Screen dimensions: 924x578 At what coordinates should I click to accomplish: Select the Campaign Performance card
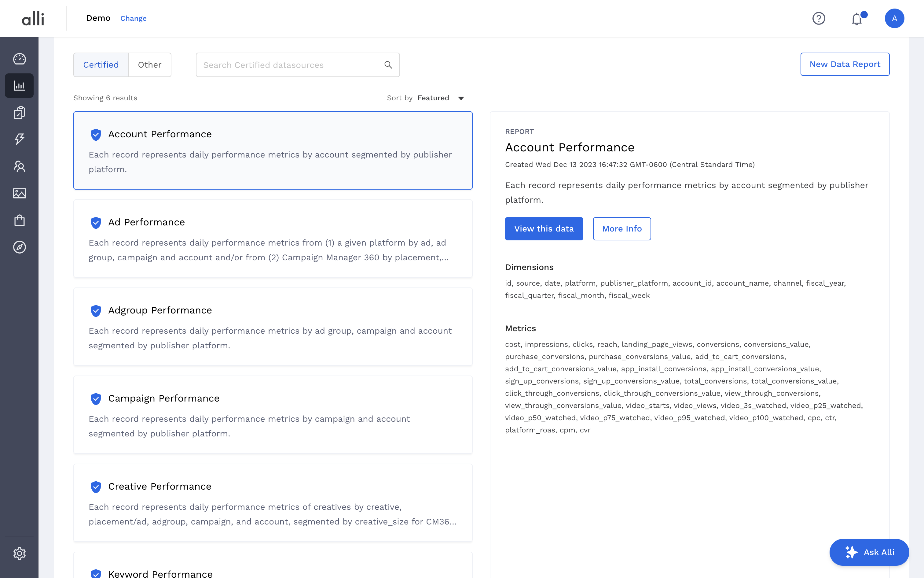click(273, 415)
